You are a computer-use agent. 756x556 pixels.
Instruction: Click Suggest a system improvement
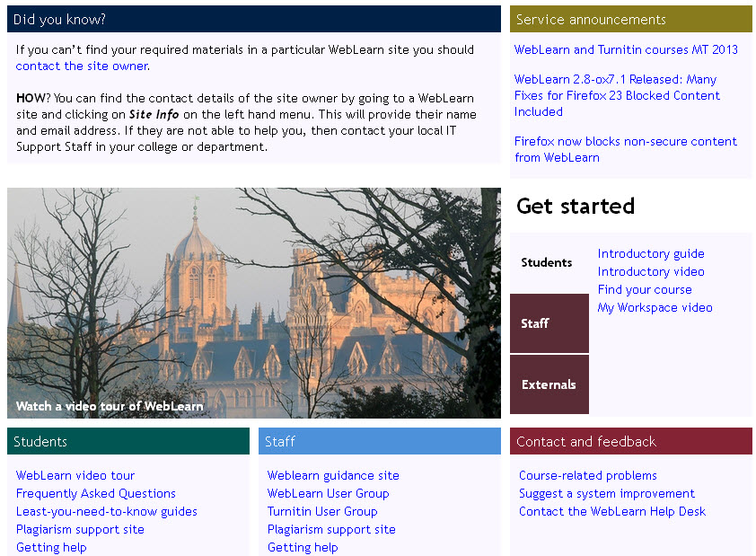607,494
